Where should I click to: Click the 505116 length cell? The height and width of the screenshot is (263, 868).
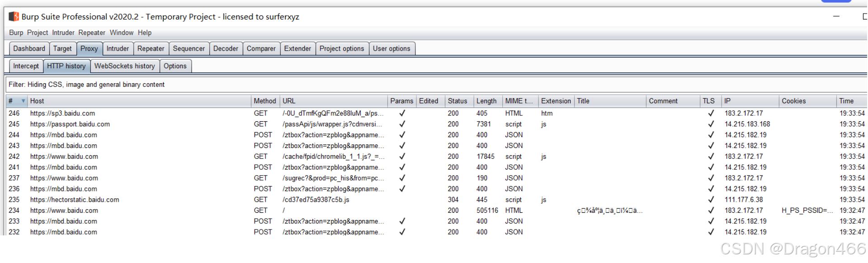point(487,210)
